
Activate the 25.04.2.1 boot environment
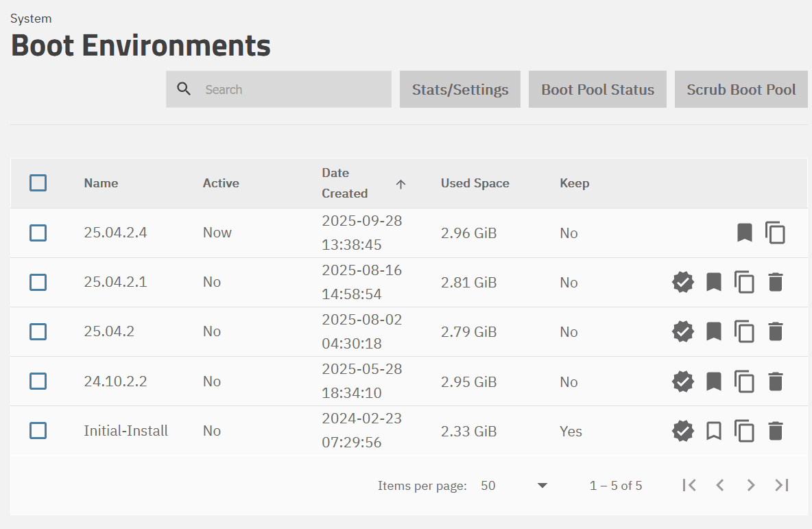(682, 282)
